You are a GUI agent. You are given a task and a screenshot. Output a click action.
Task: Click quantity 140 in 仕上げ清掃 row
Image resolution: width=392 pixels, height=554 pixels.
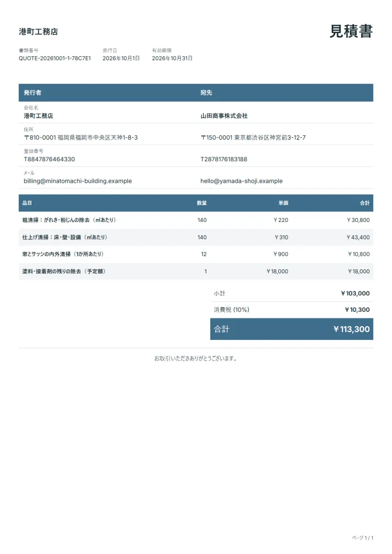pos(202,238)
